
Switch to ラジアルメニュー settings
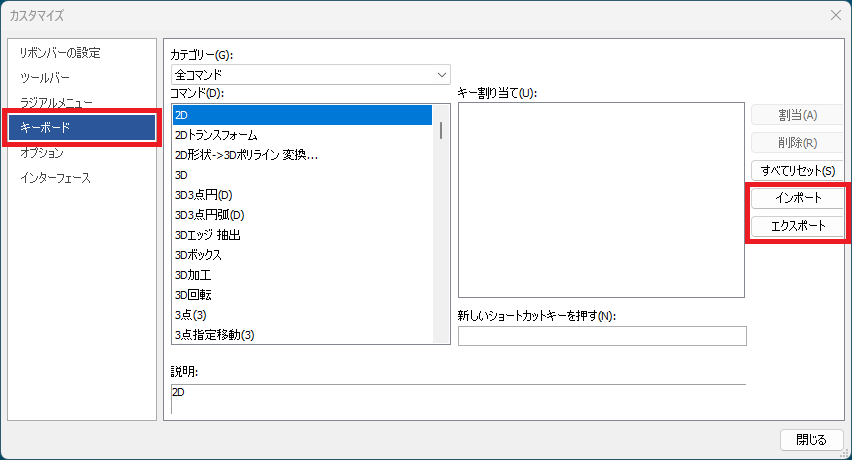click(56, 102)
